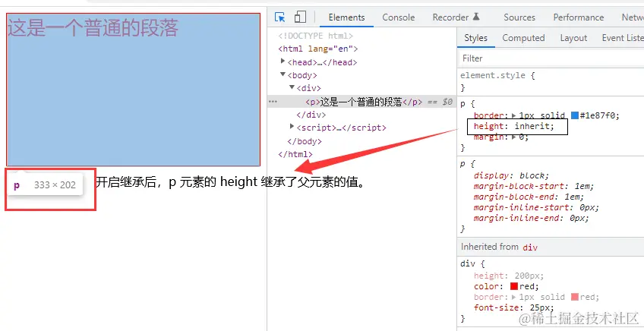
Task: Collapse the body element node
Action: pyautogui.click(x=283, y=74)
